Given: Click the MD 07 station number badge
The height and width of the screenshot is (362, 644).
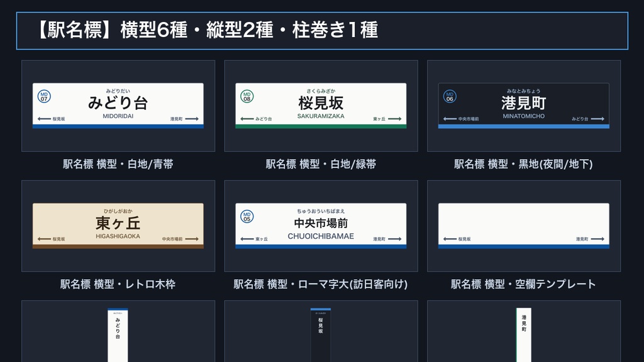Looking at the screenshot, I should tap(44, 96).
